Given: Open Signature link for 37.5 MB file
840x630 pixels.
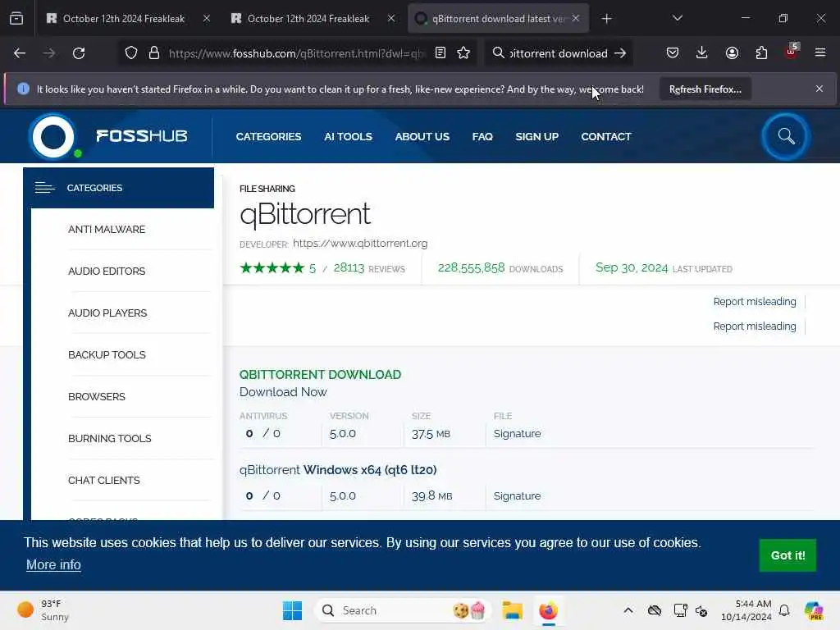Looking at the screenshot, I should [517, 433].
